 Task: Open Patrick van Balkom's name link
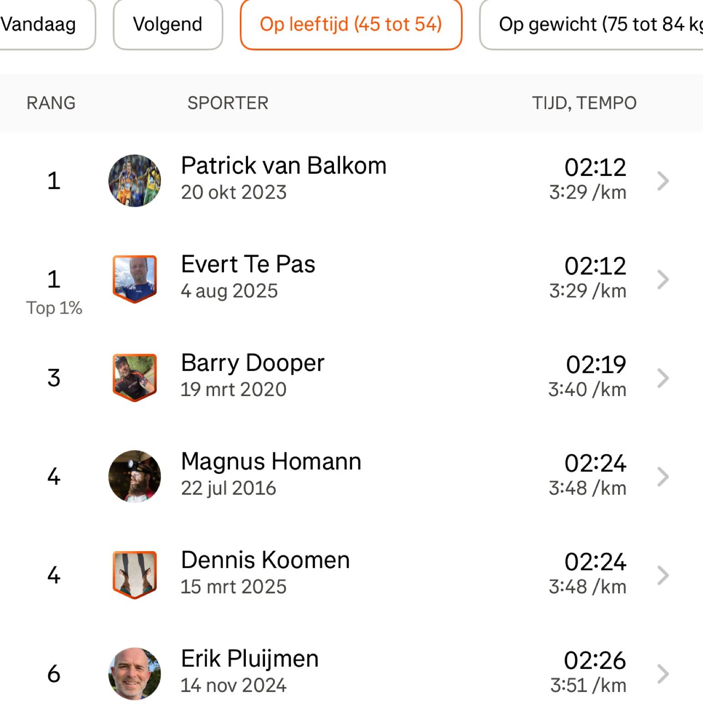[284, 166]
